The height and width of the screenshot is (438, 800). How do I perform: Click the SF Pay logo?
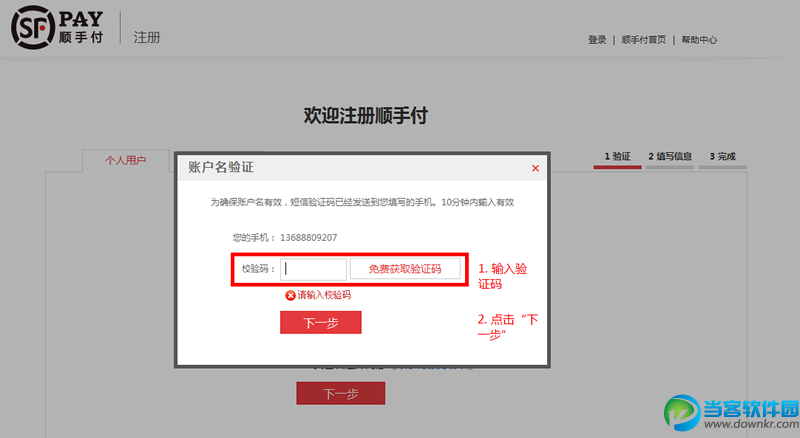[57, 28]
